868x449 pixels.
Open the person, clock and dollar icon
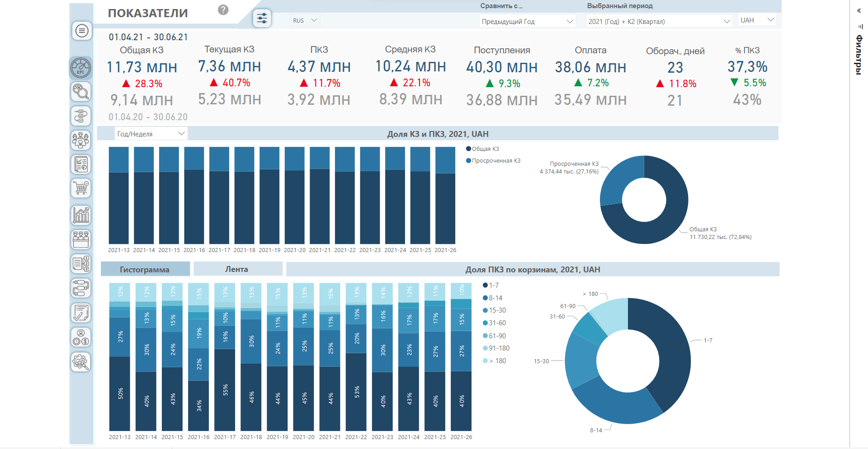(x=81, y=337)
